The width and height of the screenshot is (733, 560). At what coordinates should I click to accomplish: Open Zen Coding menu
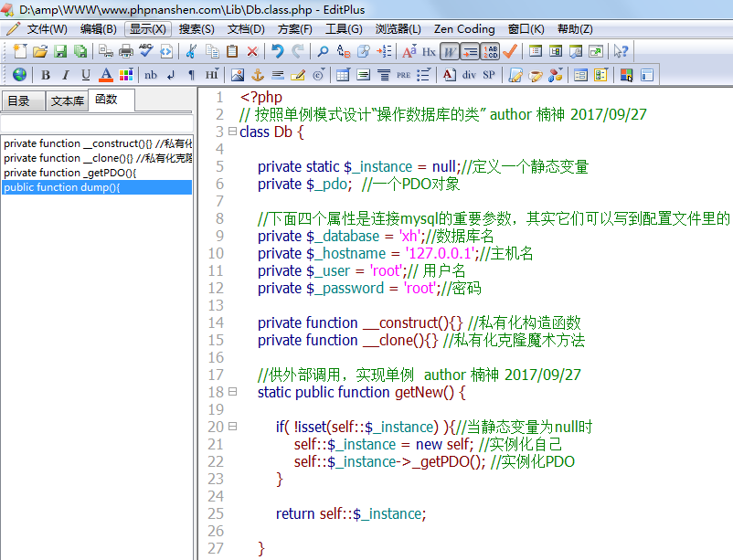tap(464, 29)
